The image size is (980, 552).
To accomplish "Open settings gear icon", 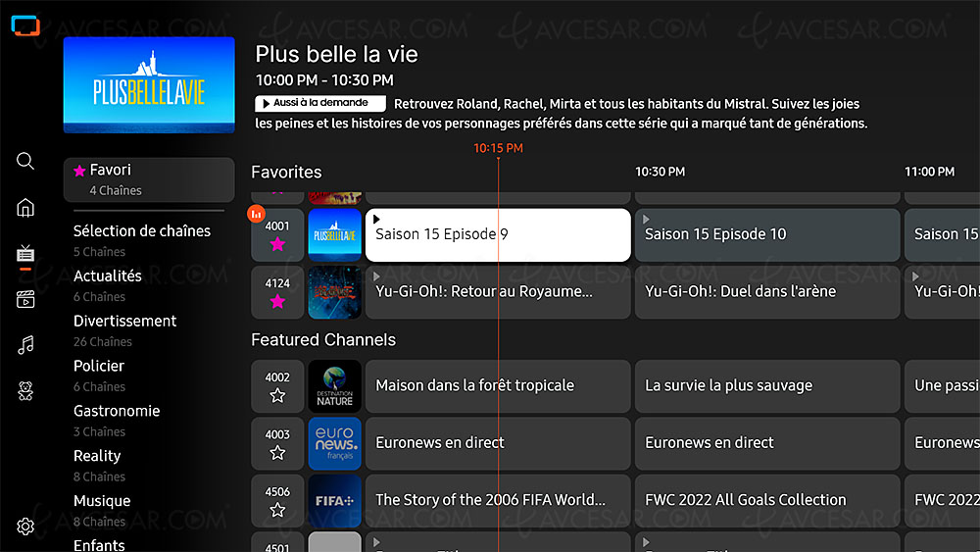I will (25, 527).
